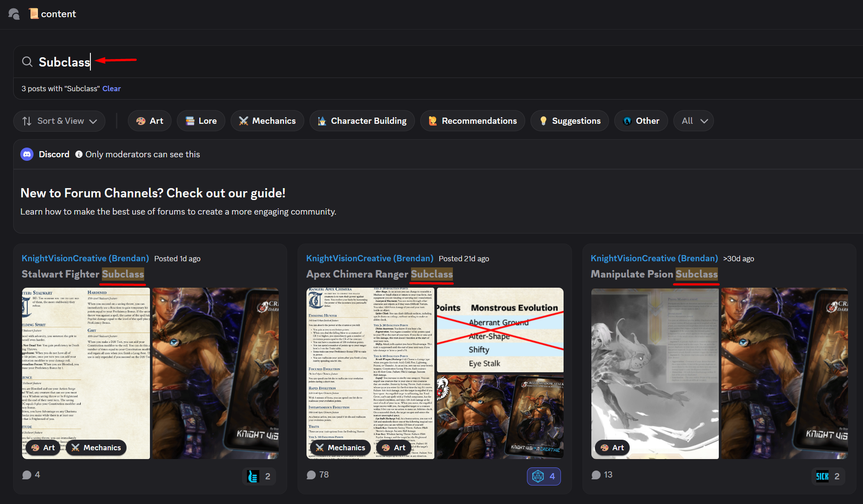Screen dimensions: 863x504
Task: Click comment icon on Stalwart Fighter post
Action: coord(27,475)
